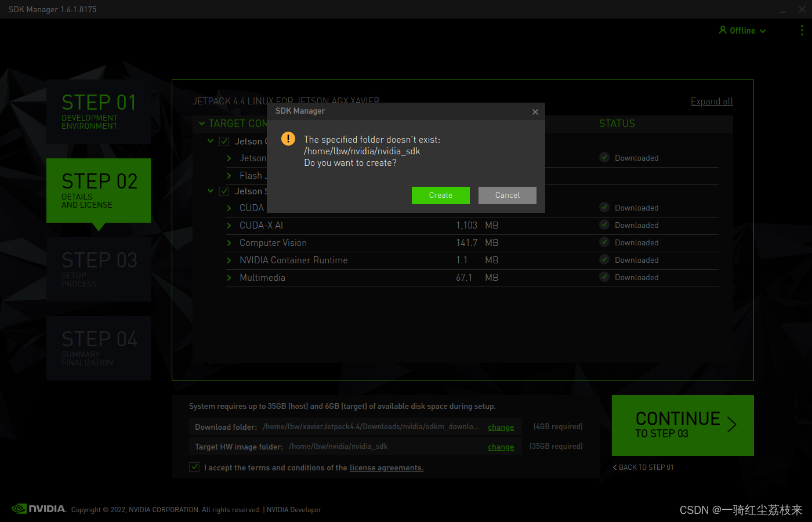Open the license agreements link
This screenshot has height=522, width=812.
coord(386,467)
